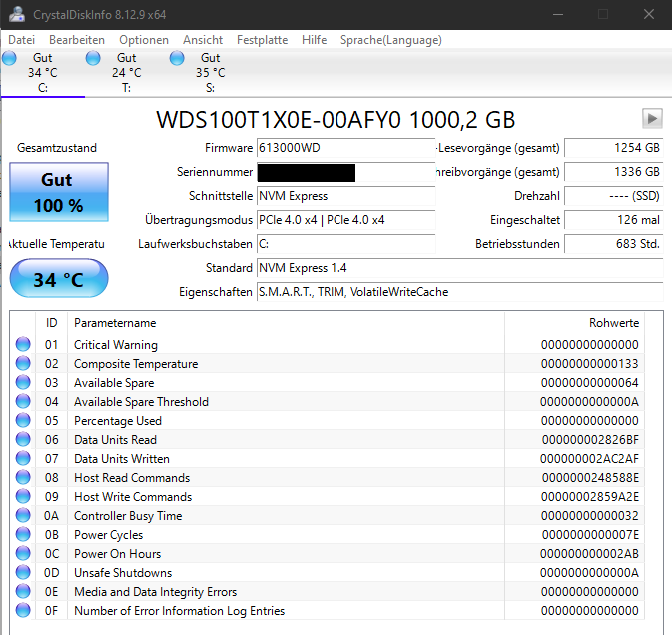Switch to drive C: tab at 34 °C
The image size is (672, 635).
click(43, 73)
